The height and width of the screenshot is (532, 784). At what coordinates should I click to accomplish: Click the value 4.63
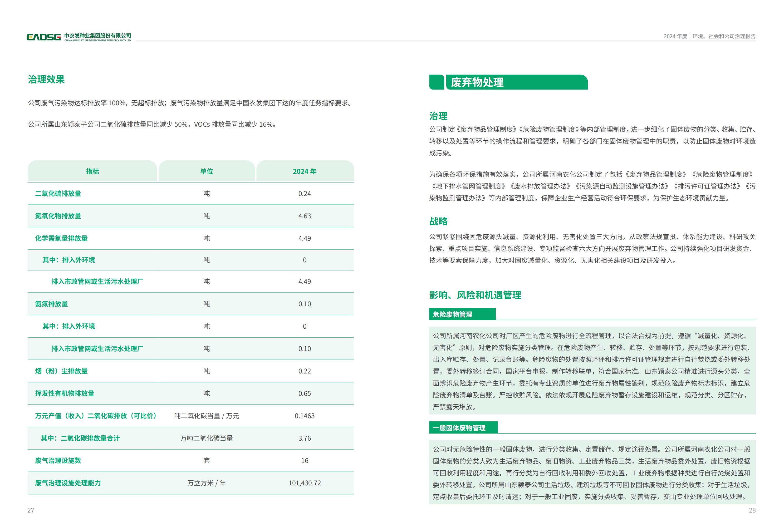(x=305, y=216)
